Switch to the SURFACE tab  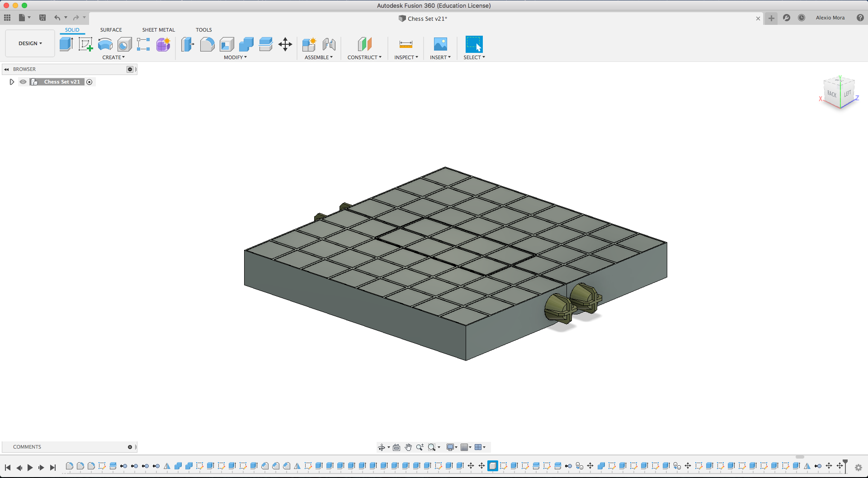111,30
